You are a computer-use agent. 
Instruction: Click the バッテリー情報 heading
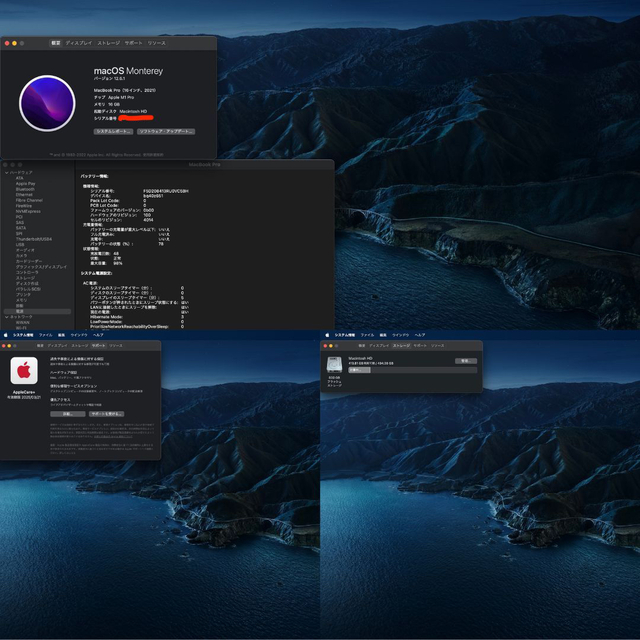(94, 176)
